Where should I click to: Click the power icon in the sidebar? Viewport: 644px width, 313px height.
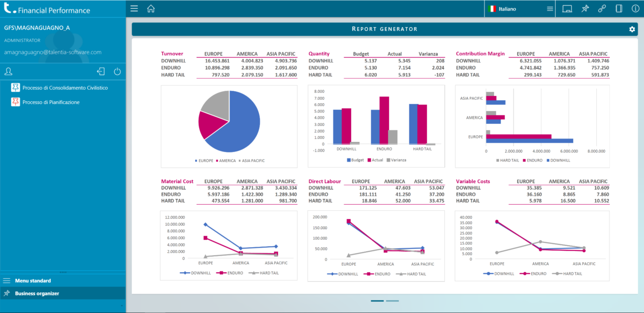[117, 71]
